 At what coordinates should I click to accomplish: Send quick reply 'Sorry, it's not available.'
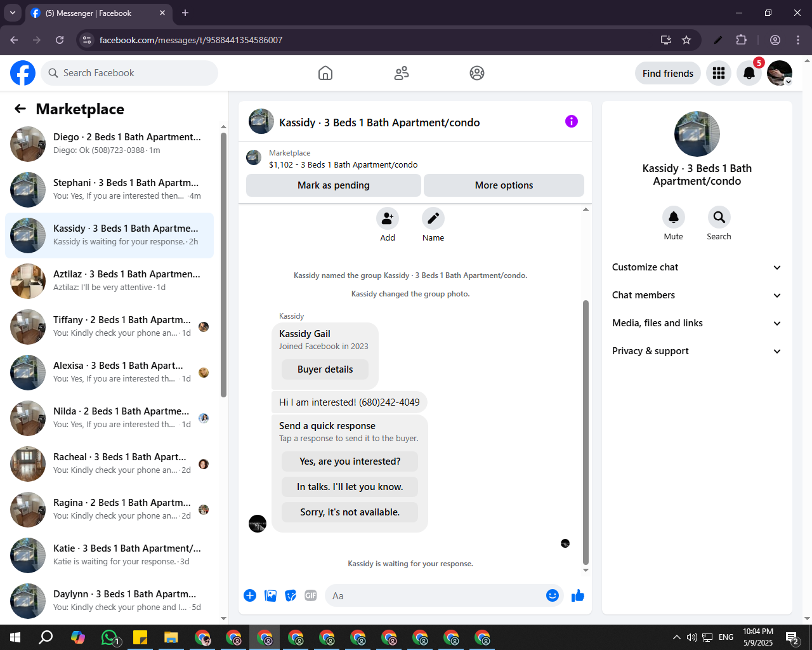point(350,512)
